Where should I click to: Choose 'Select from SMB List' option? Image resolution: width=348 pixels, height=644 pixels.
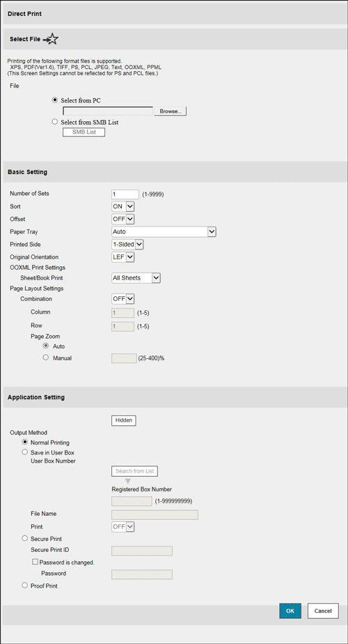[54, 121]
